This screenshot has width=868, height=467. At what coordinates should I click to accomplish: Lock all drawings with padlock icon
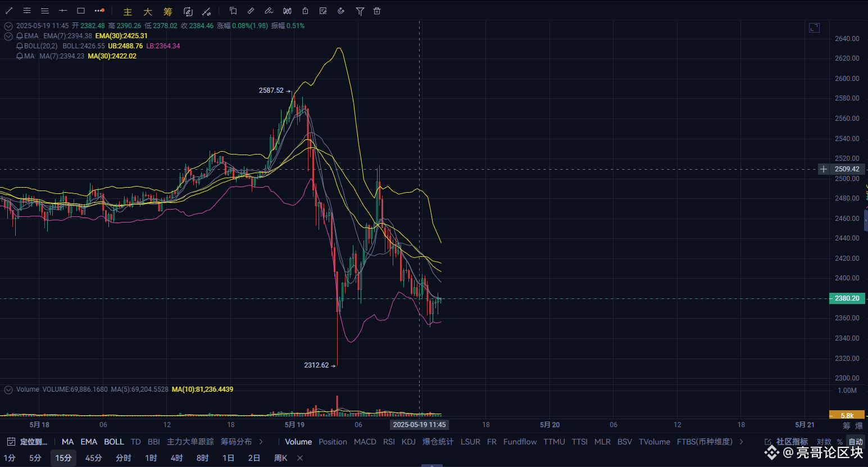click(305, 11)
